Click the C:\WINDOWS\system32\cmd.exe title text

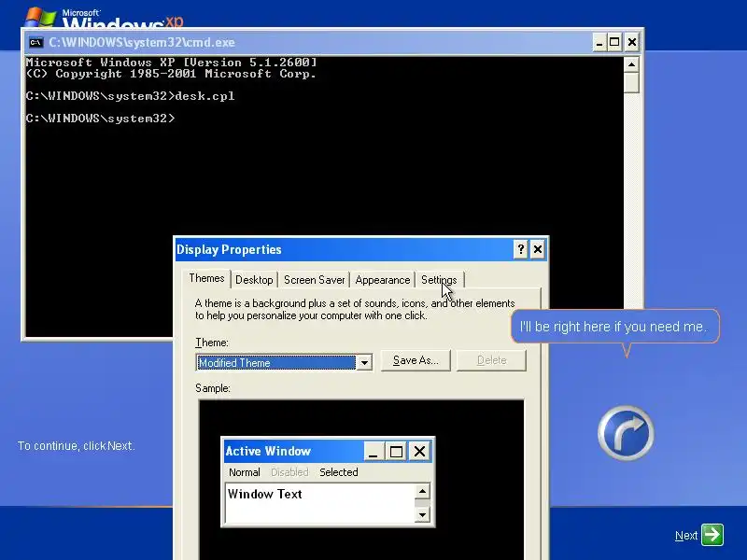pyautogui.click(x=142, y=42)
